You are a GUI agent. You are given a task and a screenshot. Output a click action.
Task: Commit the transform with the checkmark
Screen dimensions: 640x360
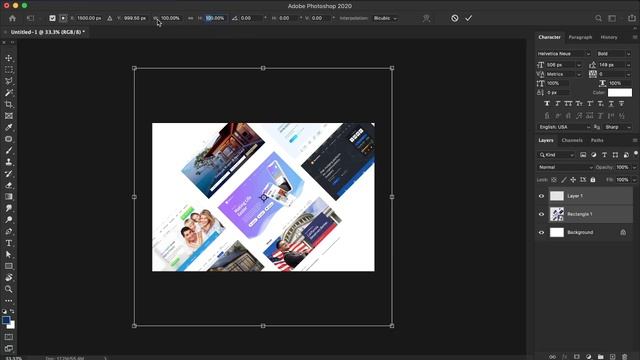pos(469,18)
